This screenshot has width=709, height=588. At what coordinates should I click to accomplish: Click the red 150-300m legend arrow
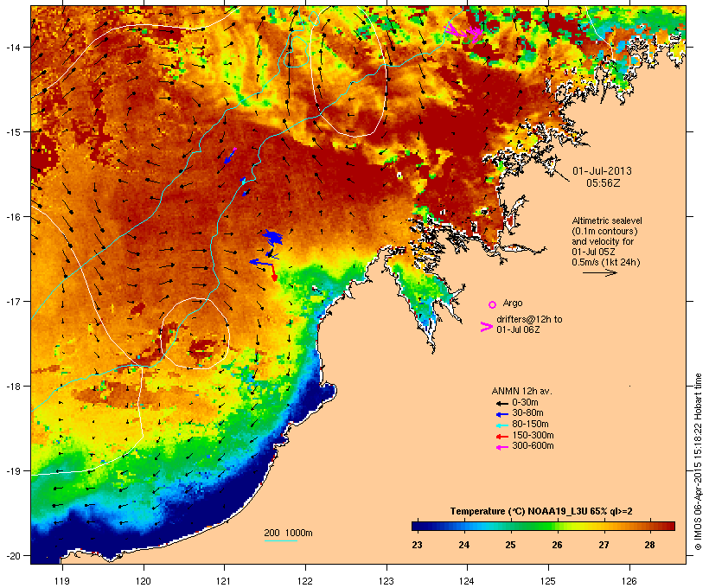pos(501,437)
